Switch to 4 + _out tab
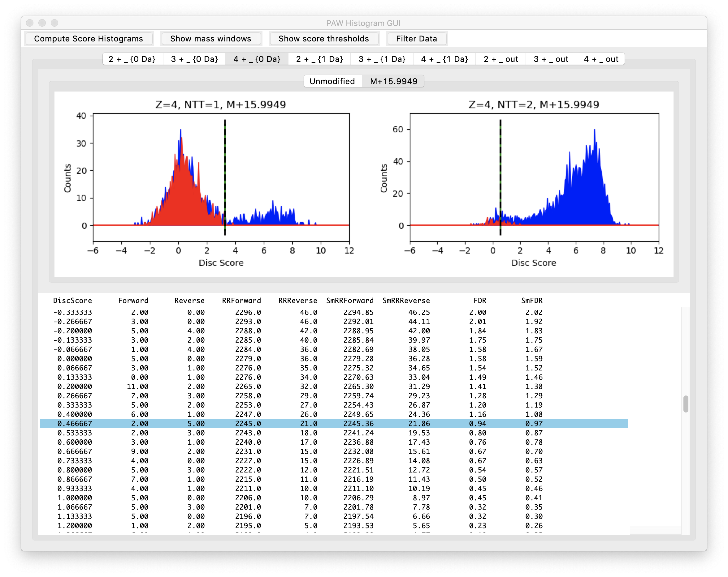The width and height of the screenshot is (728, 577). click(x=601, y=59)
